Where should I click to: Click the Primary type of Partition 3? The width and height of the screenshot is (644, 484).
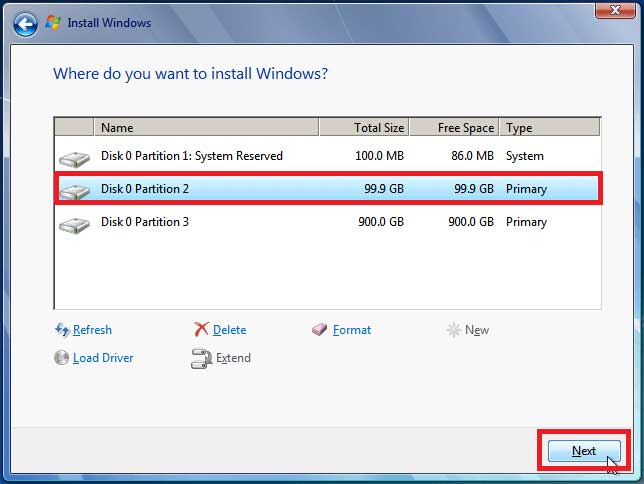tap(527, 222)
